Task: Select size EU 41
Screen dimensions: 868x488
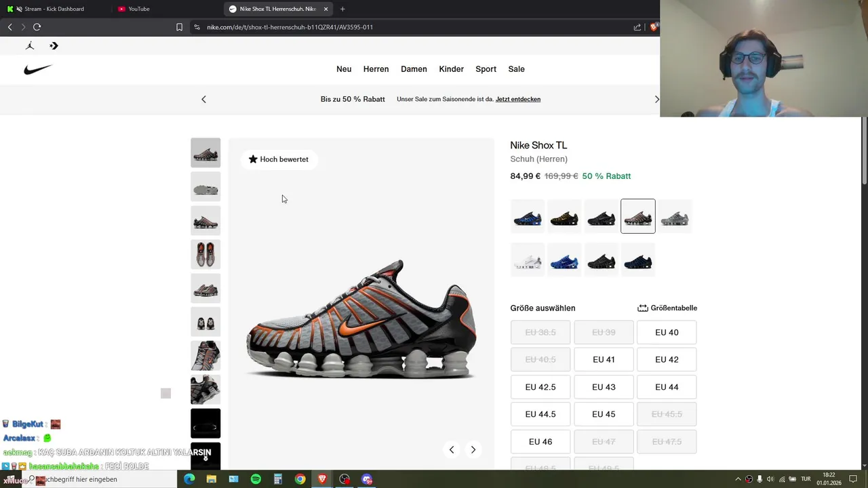Action: [604, 359]
